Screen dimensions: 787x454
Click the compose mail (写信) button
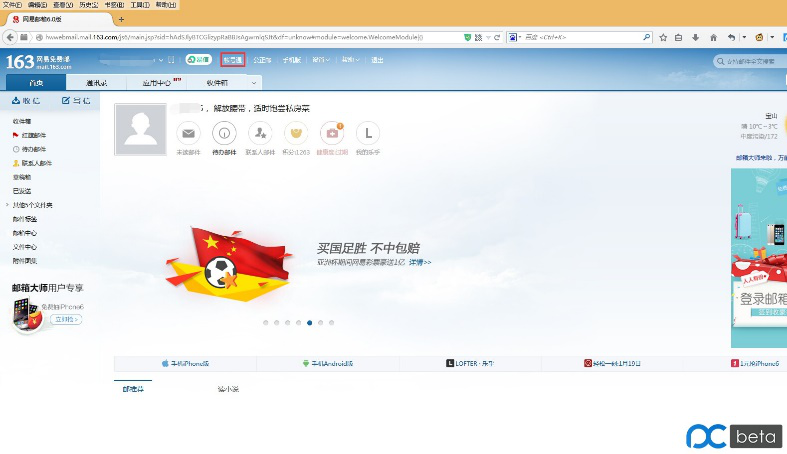coord(73,101)
